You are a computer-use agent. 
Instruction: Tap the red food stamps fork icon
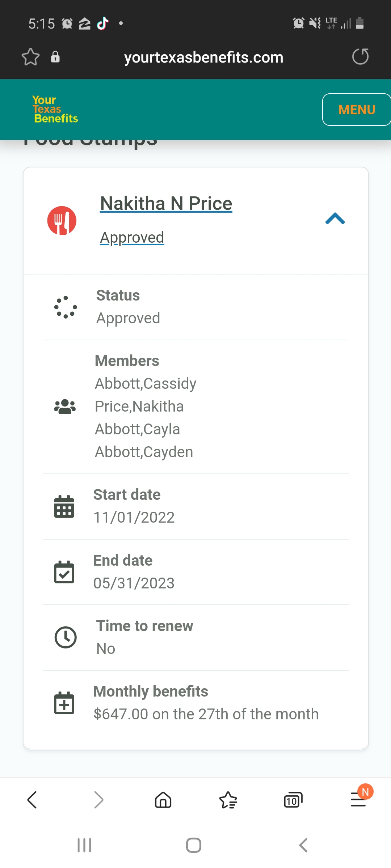(x=62, y=221)
